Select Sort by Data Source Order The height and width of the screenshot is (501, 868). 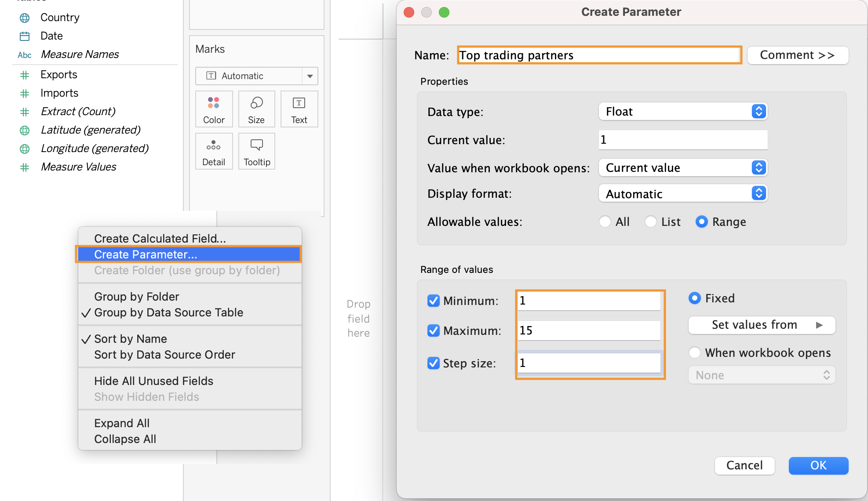164,354
